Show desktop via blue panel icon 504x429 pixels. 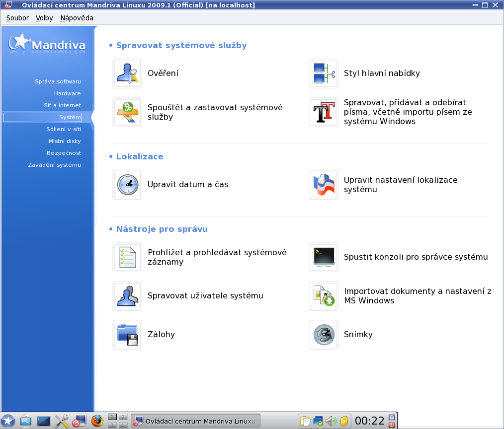coord(44,421)
